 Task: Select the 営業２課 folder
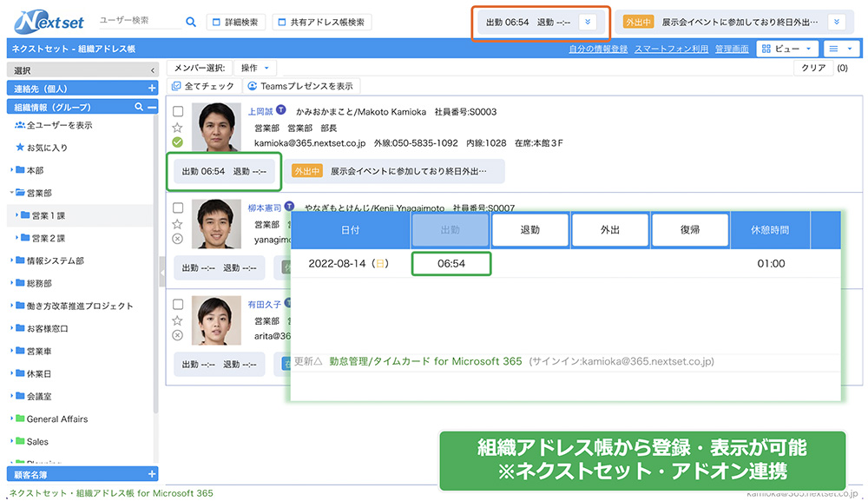48,238
